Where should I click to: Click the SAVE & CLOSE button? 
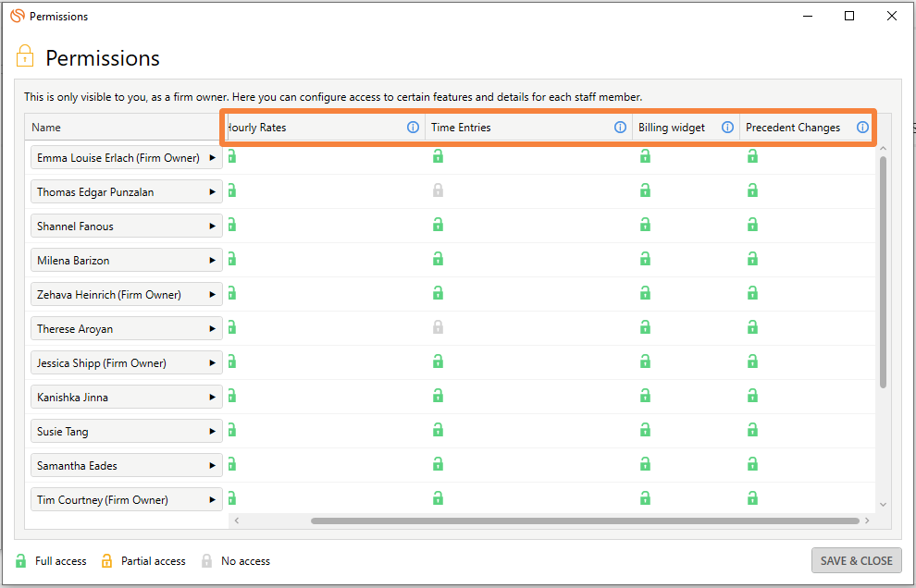point(856,560)
